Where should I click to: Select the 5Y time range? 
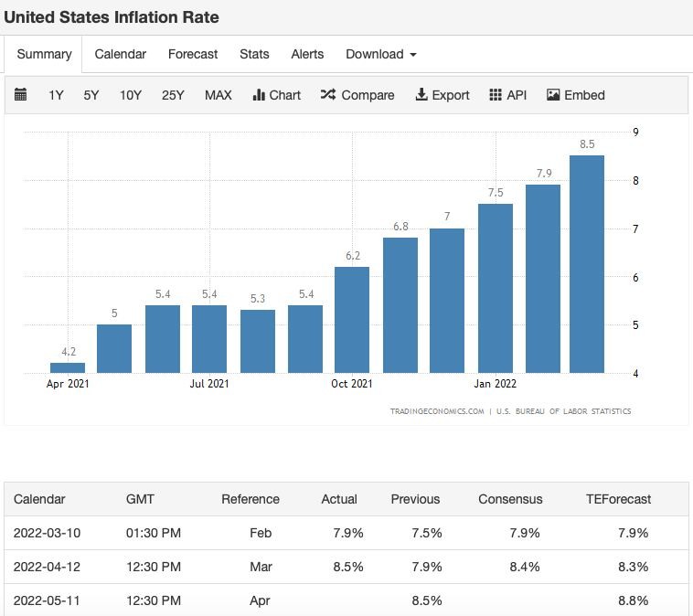(91, 95)
